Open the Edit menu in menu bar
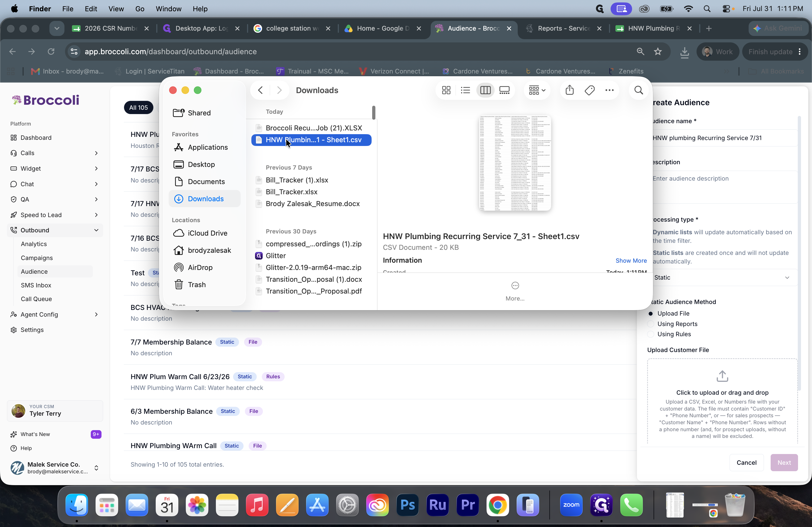The height and width of the screenshot is (527, 812). tap(90, 9)
